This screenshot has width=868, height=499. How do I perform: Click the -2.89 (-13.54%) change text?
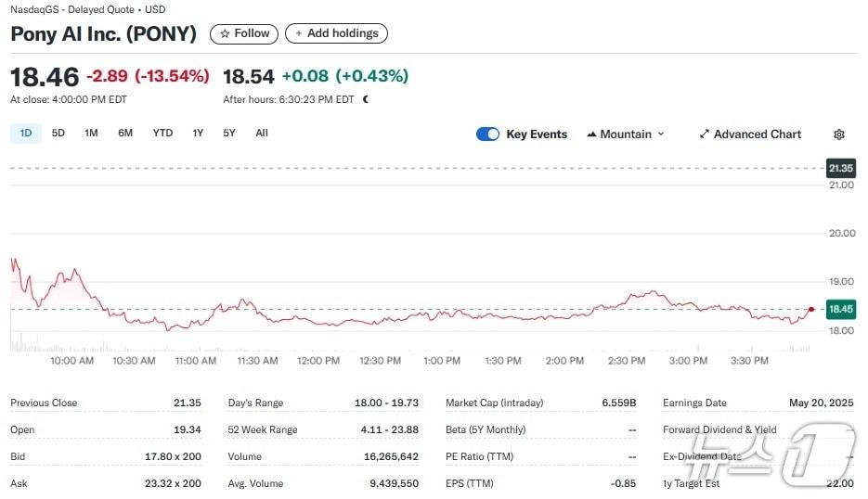[148, 76]
